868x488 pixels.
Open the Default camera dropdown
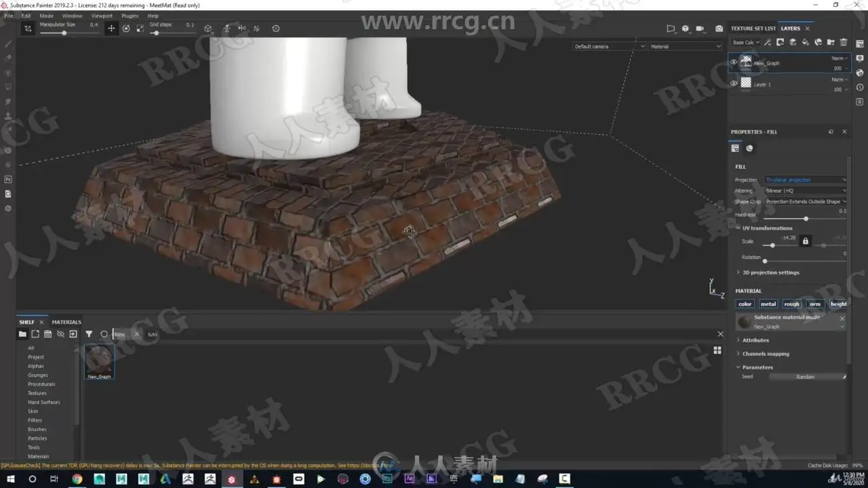point(609,46)
